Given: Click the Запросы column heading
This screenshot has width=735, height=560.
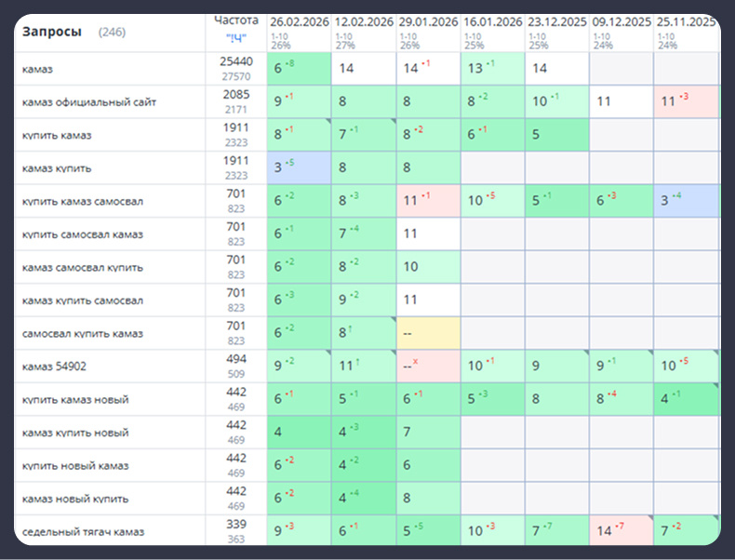Looking at the screenshot, I should pos(52,32).
